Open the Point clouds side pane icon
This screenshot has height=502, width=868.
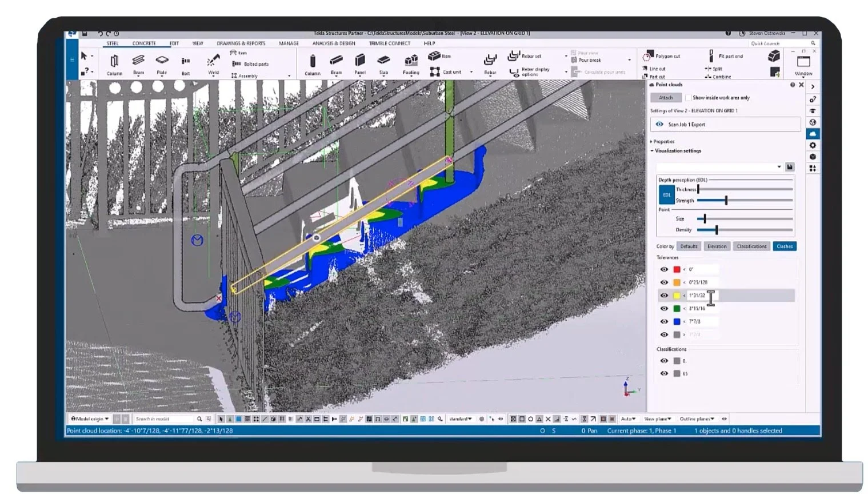click(x=813, y=134)
